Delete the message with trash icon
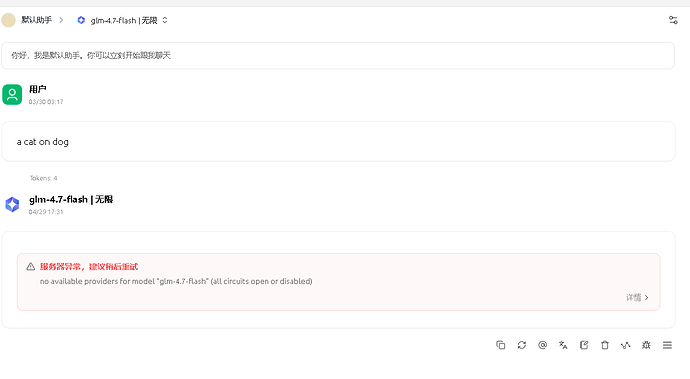Viewport: 690px width, 379px height. coord(605,345)
